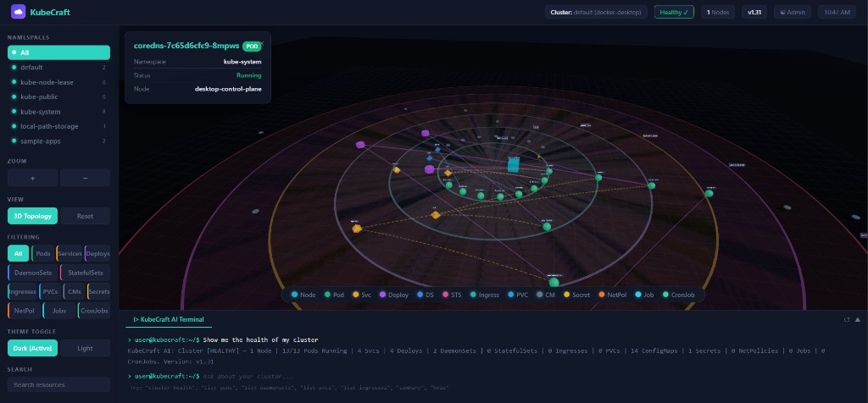
Task: Enable the All resources filter
Action: pyautogui.click(x=19, y=254)
